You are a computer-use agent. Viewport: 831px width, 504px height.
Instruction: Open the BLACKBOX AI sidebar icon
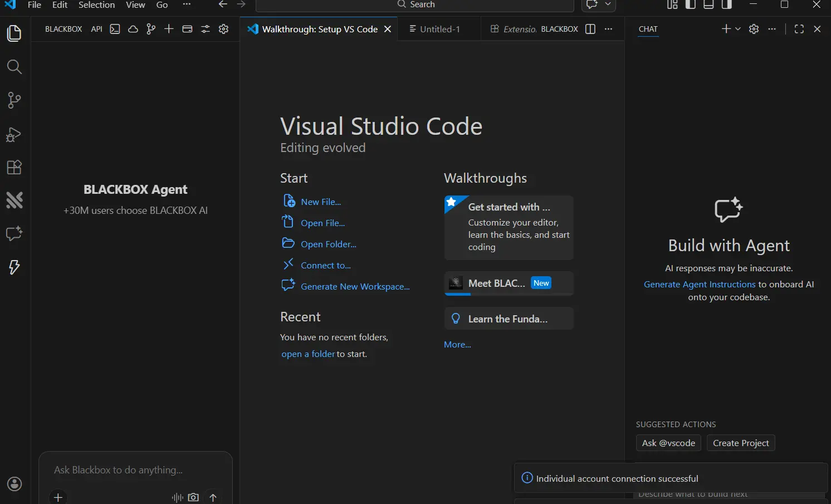click(14, 200)
